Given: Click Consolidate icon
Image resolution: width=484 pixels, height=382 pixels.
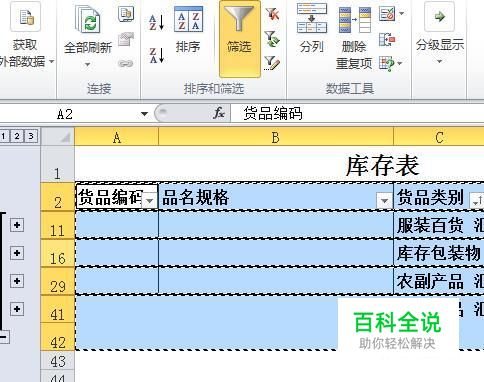Looking at the screenshot, I should pos(387,39).
